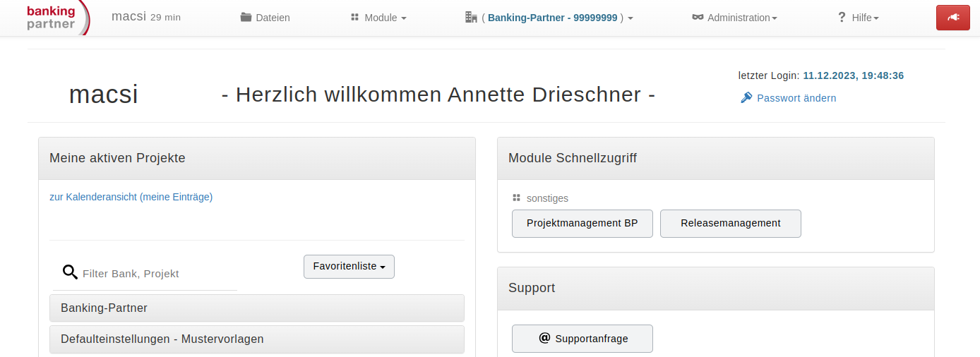Go to Kalenderansicht (meine Einträge)
The height and width of the screenshot is (357, 980).
point(131,197)
